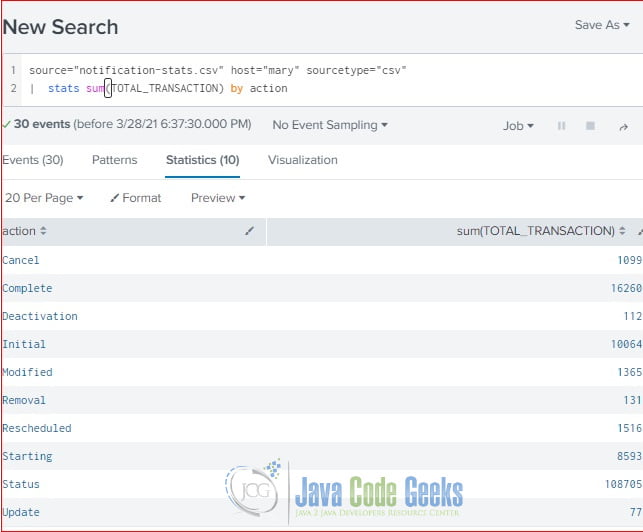
Task: Click the 'stats' keyword in query line 2
Action: pos(64,88)
